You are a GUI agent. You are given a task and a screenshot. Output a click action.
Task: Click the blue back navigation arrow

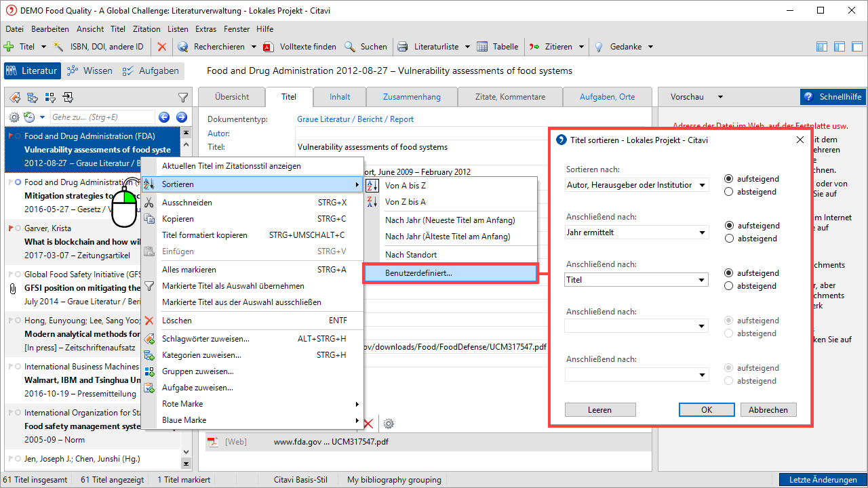(164, 117)
